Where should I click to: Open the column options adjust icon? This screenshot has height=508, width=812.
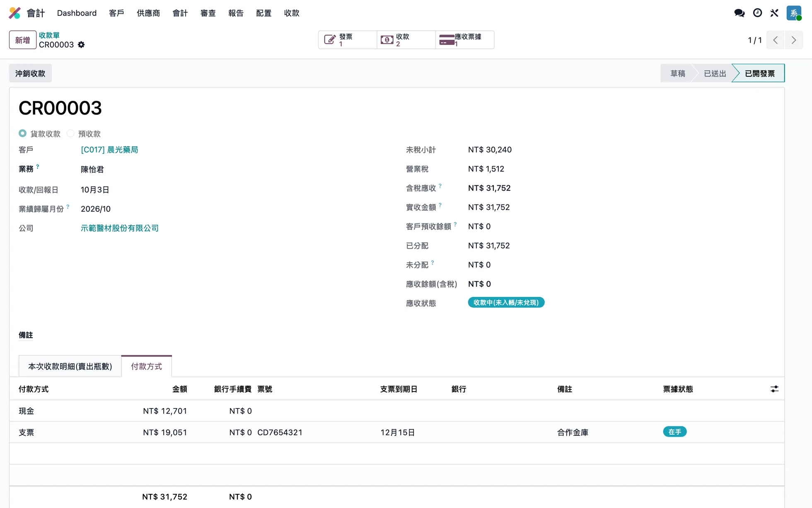pos(774,389)
